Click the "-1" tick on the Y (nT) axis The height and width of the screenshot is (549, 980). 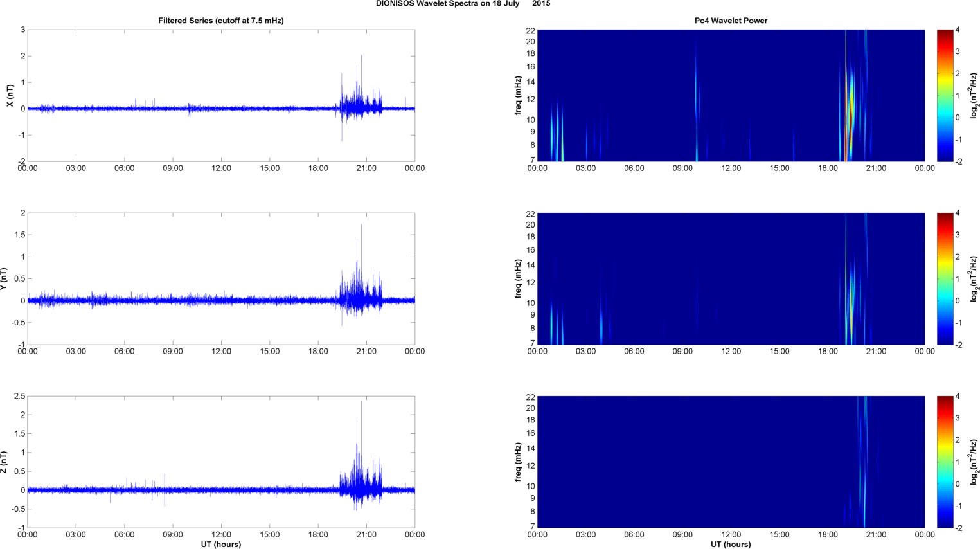click(21, 345)
